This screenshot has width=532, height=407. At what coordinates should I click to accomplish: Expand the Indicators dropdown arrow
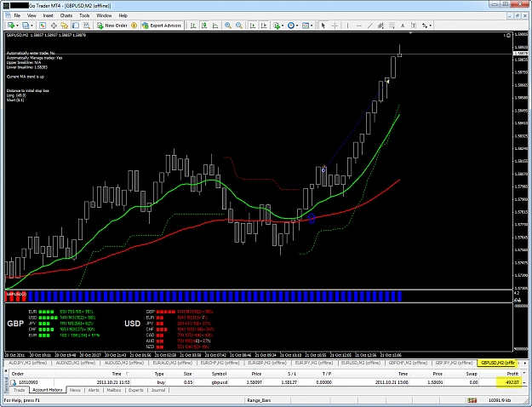[283, 26]
